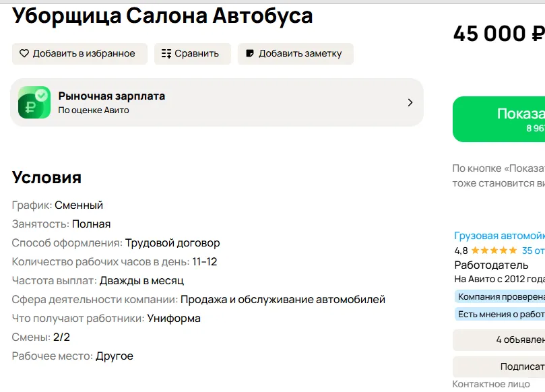Open the Рыночная зарплата title

click(111, 96)
